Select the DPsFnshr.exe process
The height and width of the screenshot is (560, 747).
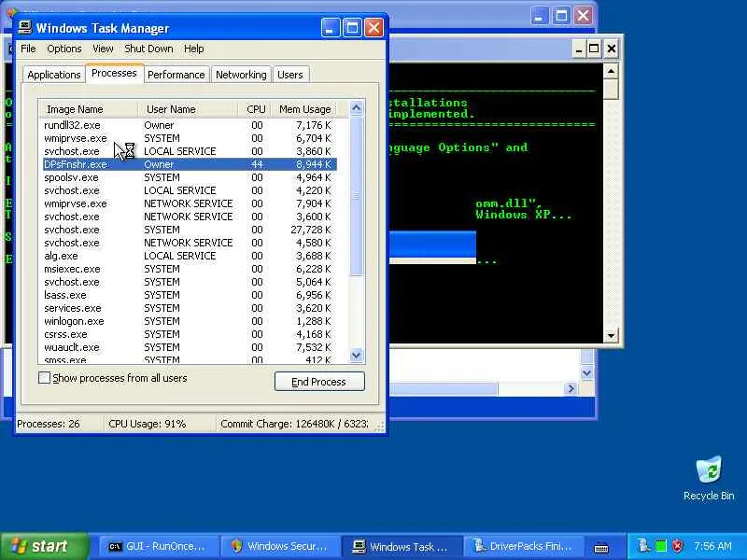[189, 164]
